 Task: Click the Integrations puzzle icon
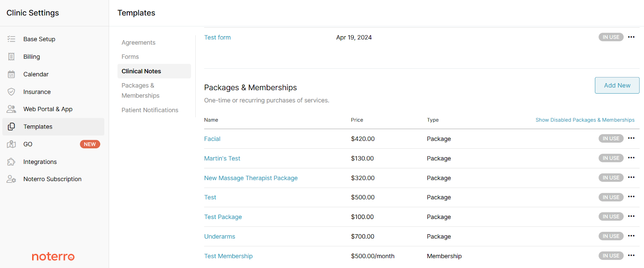[x=11, y=162]
